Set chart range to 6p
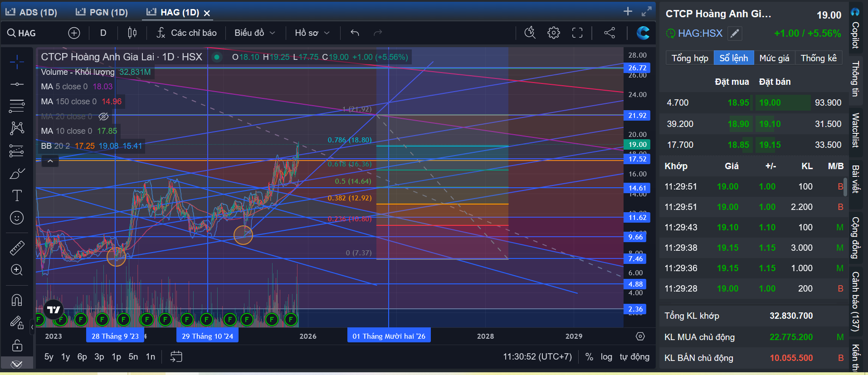 point(82,357)
